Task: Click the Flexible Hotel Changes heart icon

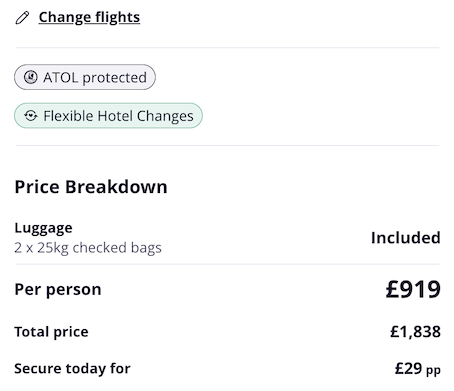Action: pos(31,116)
